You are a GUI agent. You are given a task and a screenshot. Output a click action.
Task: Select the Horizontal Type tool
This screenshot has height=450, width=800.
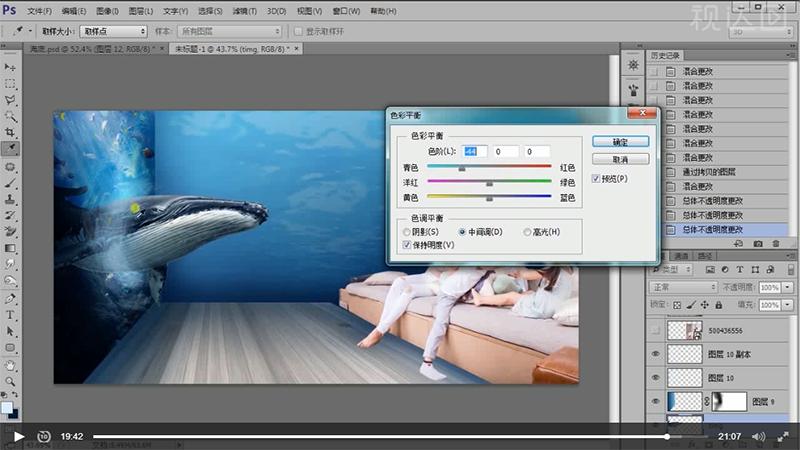pyautogui.click(x=10, y=315)
